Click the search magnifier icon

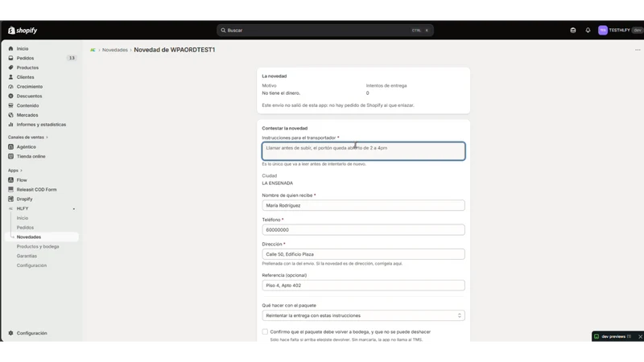[224, 31]
